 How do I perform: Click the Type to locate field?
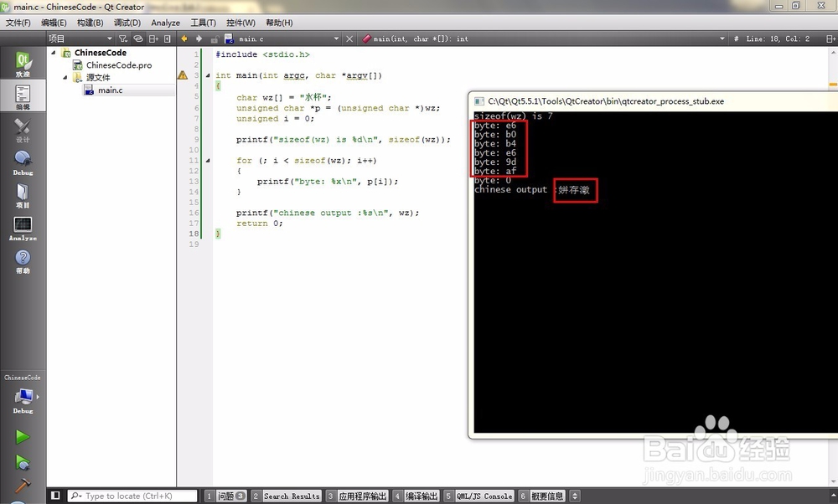(x=132, y=496)
